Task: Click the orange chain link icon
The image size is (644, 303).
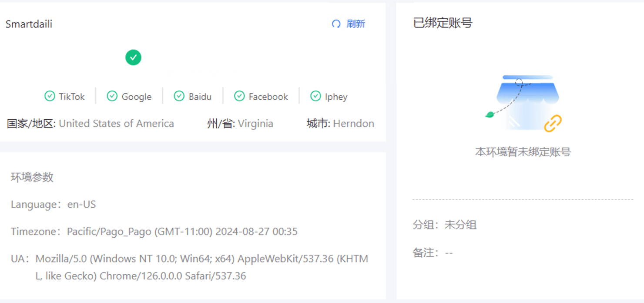Action: 553,124
